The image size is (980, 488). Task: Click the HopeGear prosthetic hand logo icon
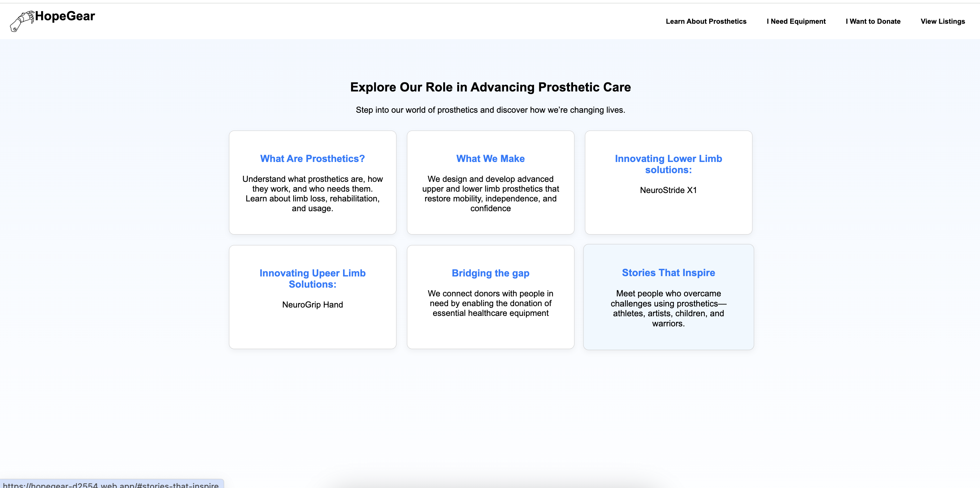pyautogui.click(x=22, y=21)
